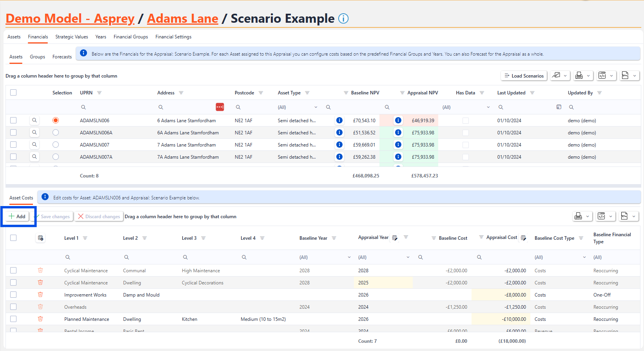Tick the checkbox for the ADAMSLN006A row
Viewport: 644px width, 351px height.
click(x=13, y=133)
